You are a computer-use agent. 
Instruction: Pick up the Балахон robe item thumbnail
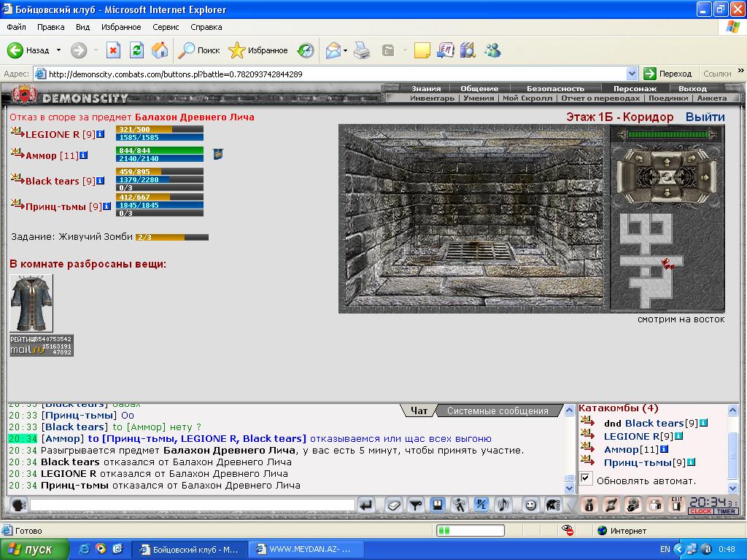[31, 303]
